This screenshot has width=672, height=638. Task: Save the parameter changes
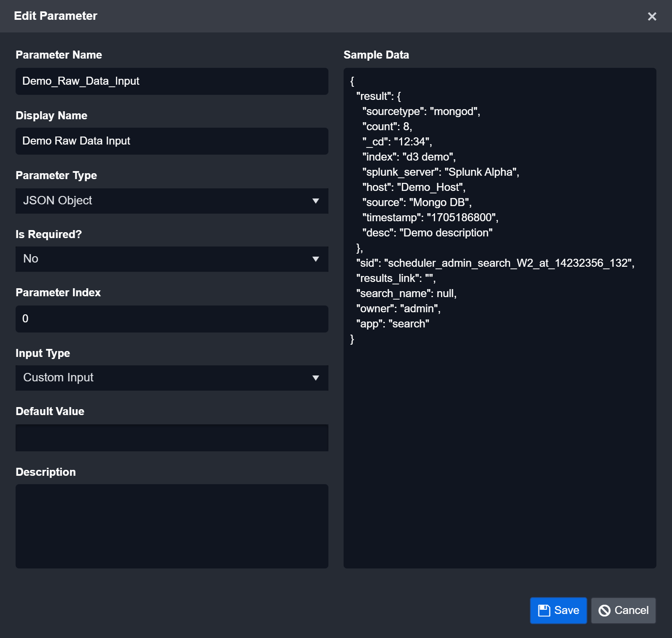coord(558,611)
